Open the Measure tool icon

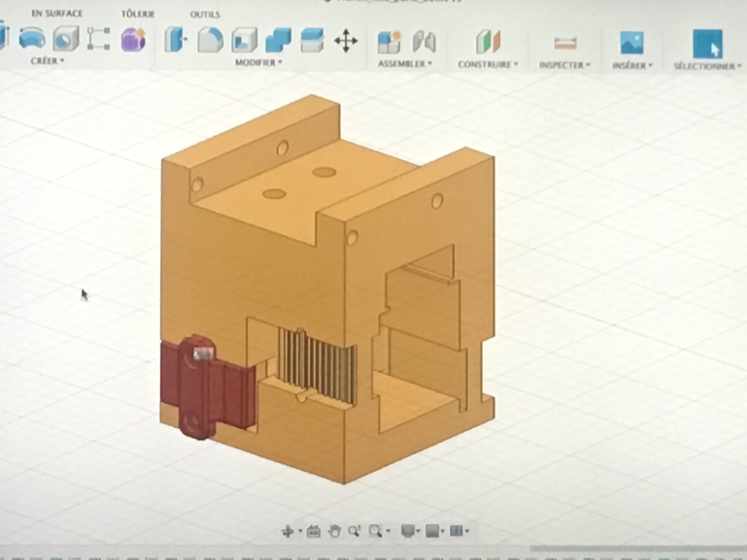pyautogui.click(x=565, y=43)
